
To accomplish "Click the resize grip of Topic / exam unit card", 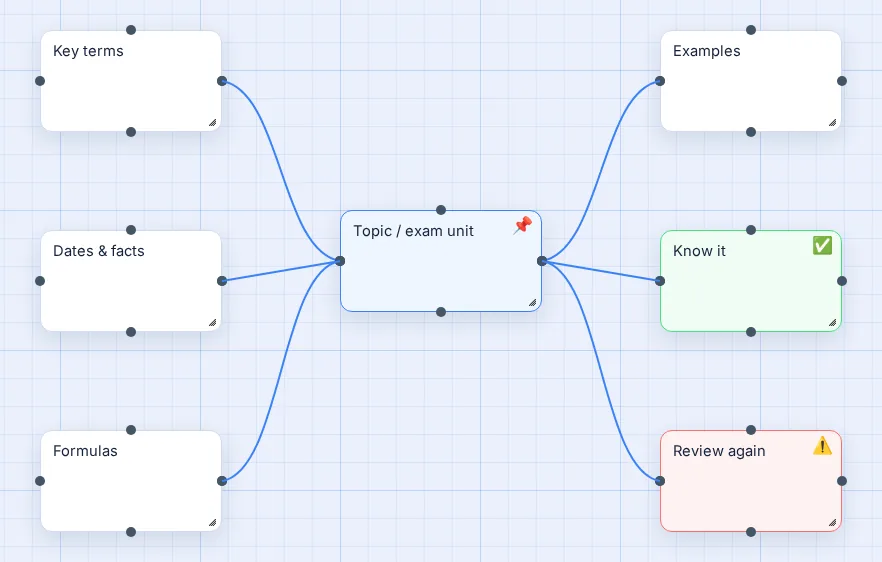I will pyautogui.click(x=533, y=303).
